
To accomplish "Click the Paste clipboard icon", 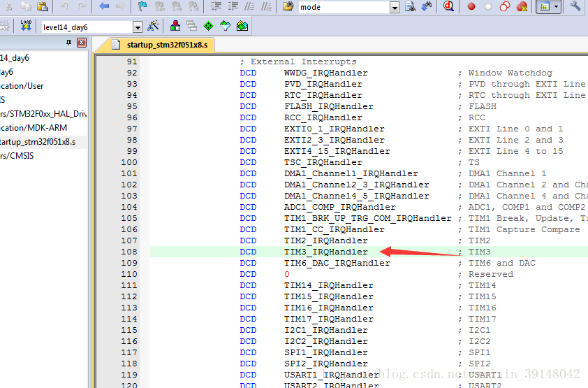I will (43, 6).
